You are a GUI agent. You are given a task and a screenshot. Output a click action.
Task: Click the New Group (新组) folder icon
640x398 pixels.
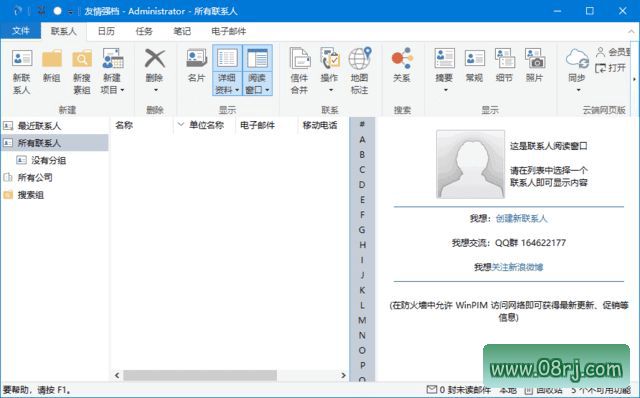(x=52, y=59)
